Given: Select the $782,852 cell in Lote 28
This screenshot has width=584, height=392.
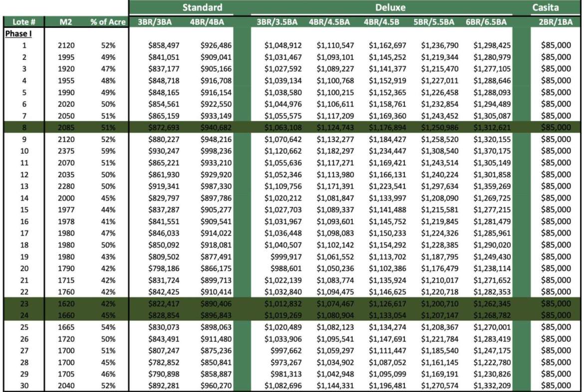Looking at the screenshot, I should click(x=163, y=362).
